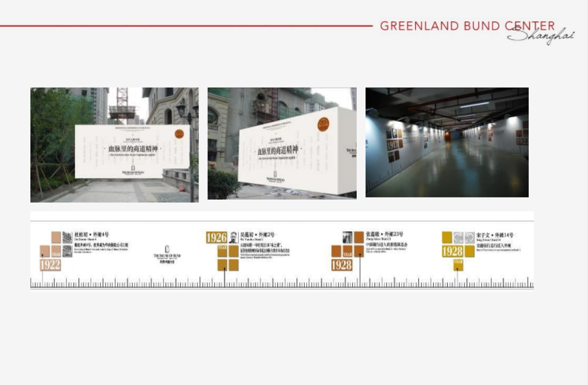The image size is (588, 385).
Task: Click the orange round seal on left billboard
Action: (179, 133)
